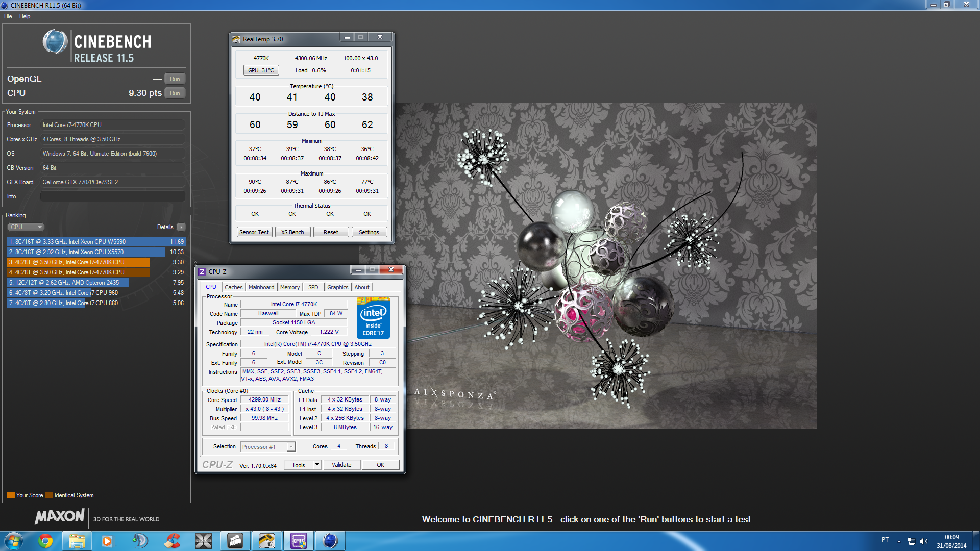Select ranking row Intel Core i7 CPU 960
The width and height of the screenshot is (980, 551).
click(96, 293)
